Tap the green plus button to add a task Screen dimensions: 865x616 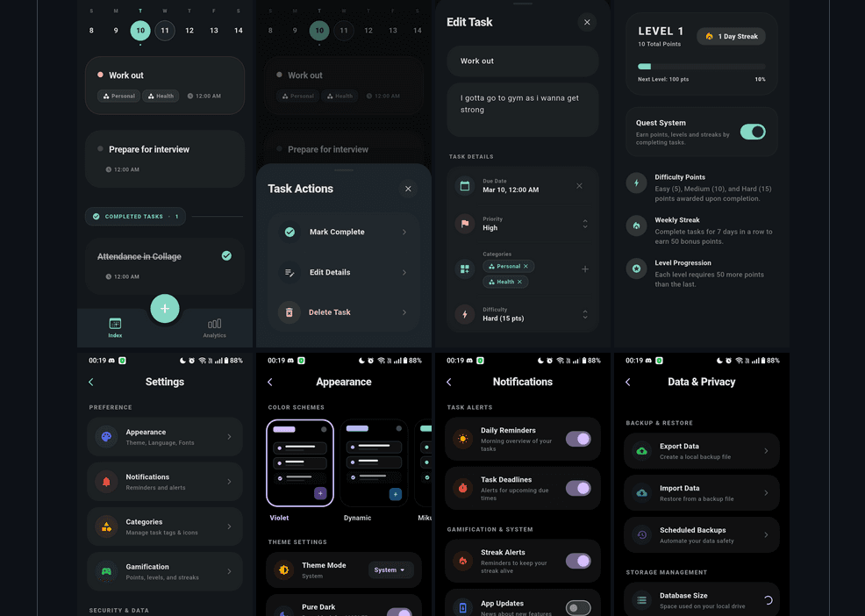[165, 308]
